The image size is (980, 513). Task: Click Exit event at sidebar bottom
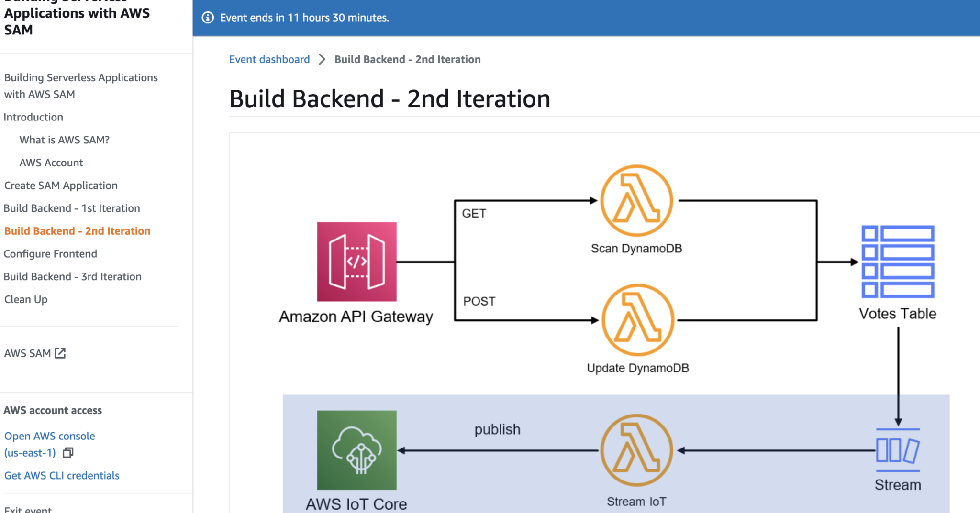click(27, 509)
